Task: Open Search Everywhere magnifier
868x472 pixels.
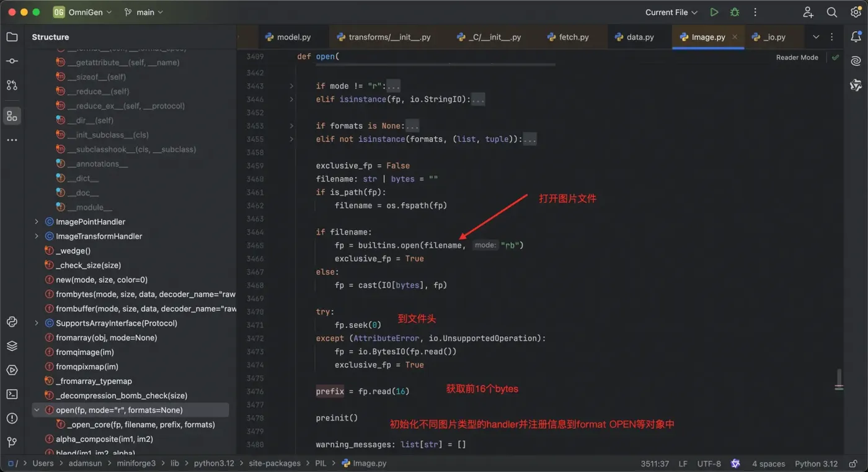Action: point(832,12)
